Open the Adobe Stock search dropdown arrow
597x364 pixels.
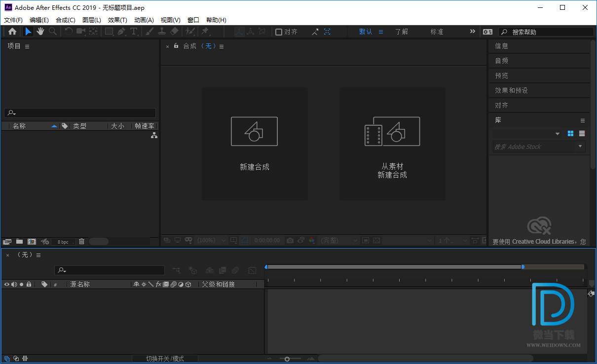click(x=580, y=146)
